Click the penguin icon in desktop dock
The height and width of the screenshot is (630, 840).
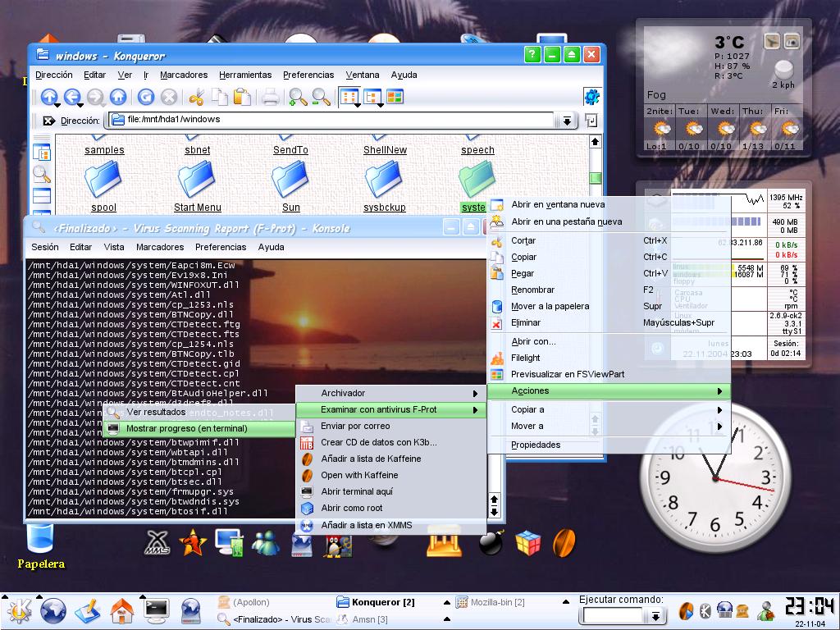(339, 545)
